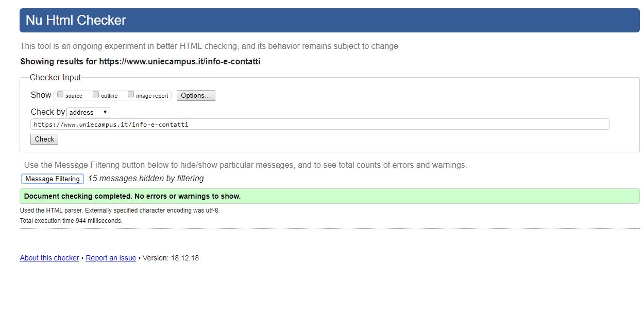Image resolution: width=644 pixels, height=316 pixels.
Task: Open the Message Filtering button
Action: (x=53, y=179)
